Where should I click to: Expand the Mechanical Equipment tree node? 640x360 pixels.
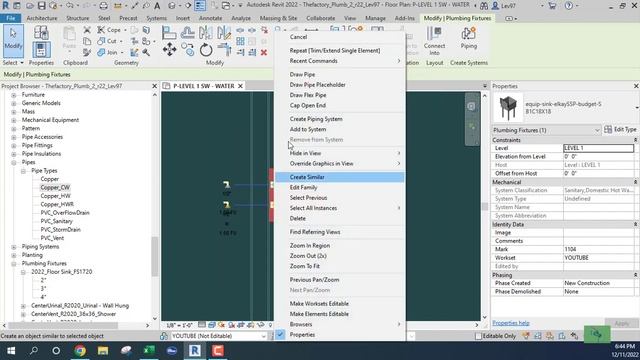point(13,120)
